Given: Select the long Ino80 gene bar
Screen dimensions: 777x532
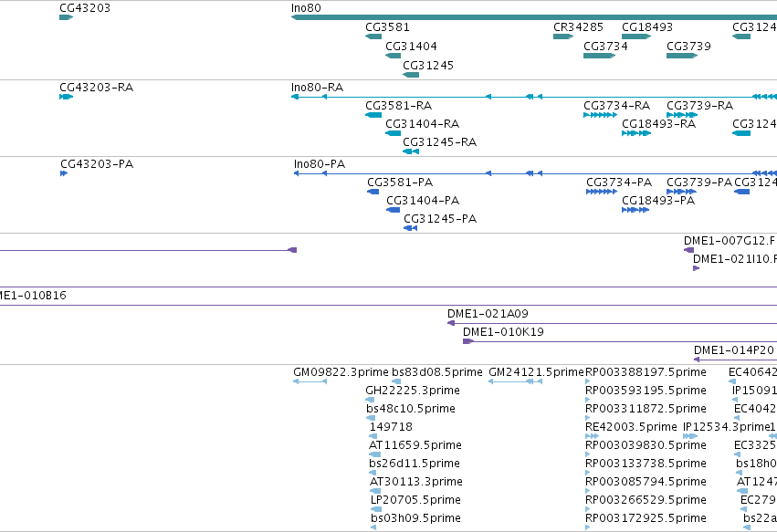Looking at the screenshot, I should pyautogui.click(x=534, y=17).
